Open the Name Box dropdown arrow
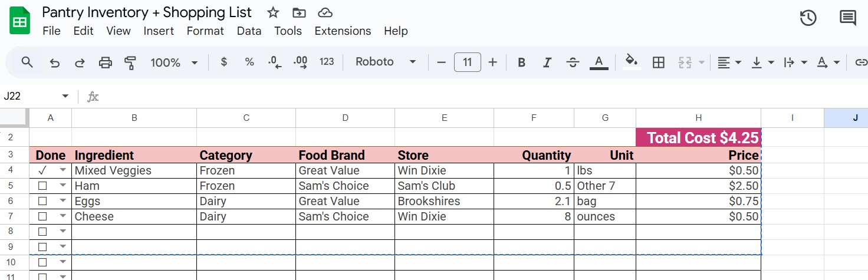 (x=65, y=96)
